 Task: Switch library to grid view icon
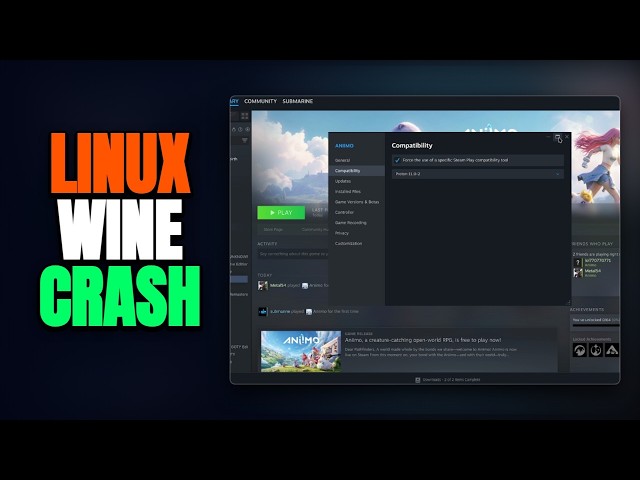click(x=244, y=116)
